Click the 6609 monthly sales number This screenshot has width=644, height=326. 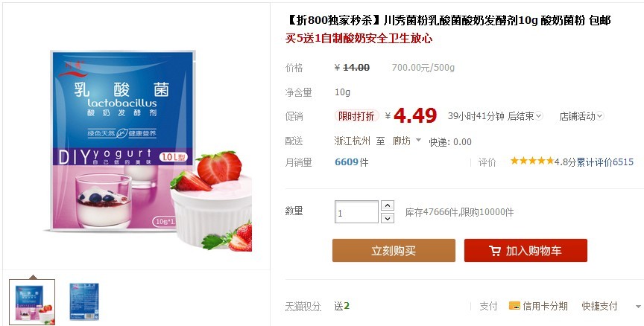(347, 162)
